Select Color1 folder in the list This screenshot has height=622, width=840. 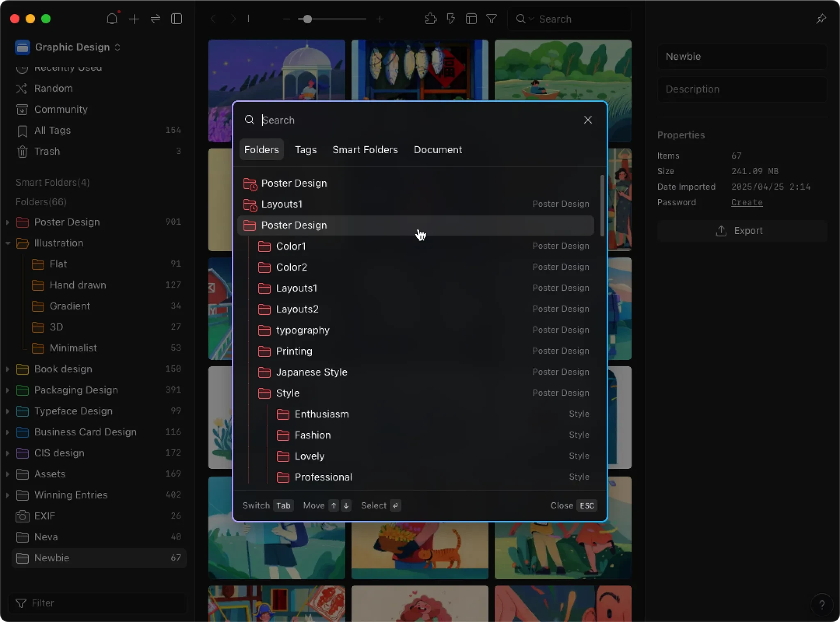[x=415, y=246]
